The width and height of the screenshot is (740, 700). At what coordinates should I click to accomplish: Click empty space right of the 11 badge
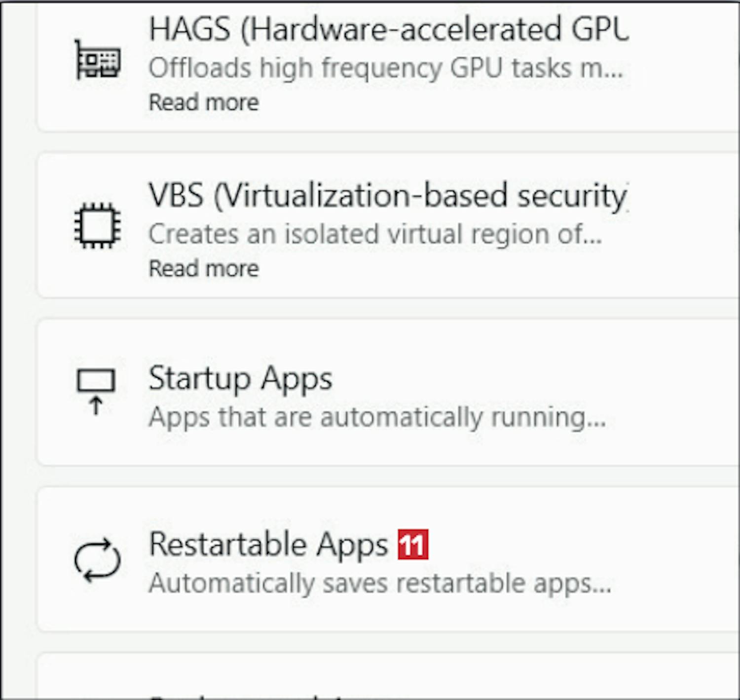[567, 545]
